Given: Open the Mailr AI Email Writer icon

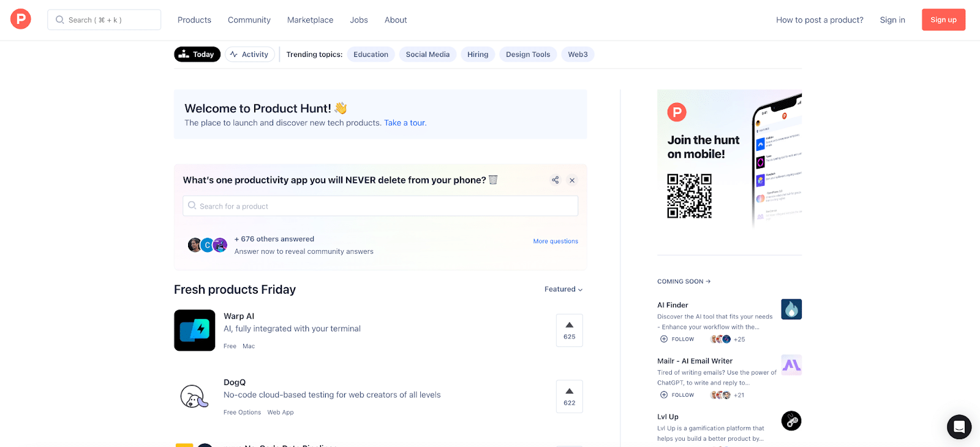Looking at the screenshot, I should pos(791,365).
